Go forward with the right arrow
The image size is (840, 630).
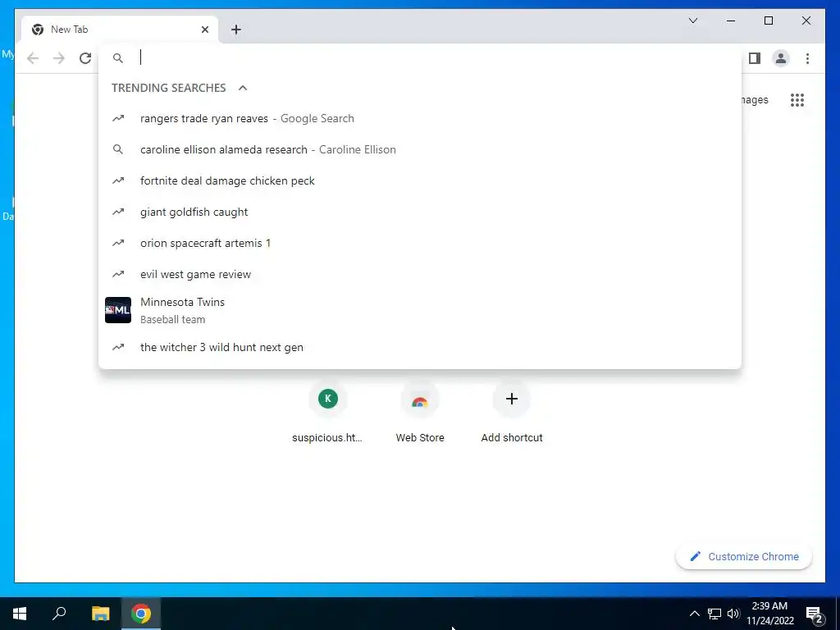59,58
